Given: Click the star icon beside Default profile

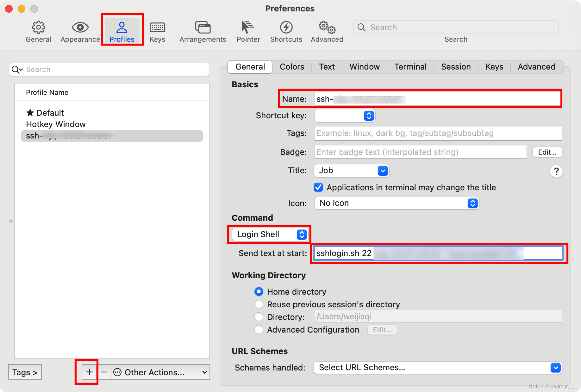Looking at the screenshot, I should (x=30, y=113).
